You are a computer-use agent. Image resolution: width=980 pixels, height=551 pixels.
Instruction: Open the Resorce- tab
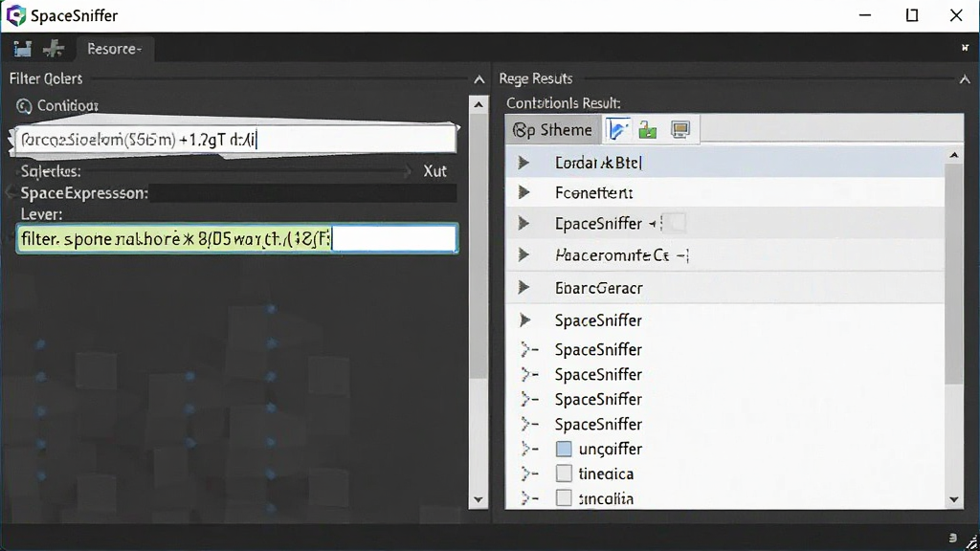[x=115, y=49]
